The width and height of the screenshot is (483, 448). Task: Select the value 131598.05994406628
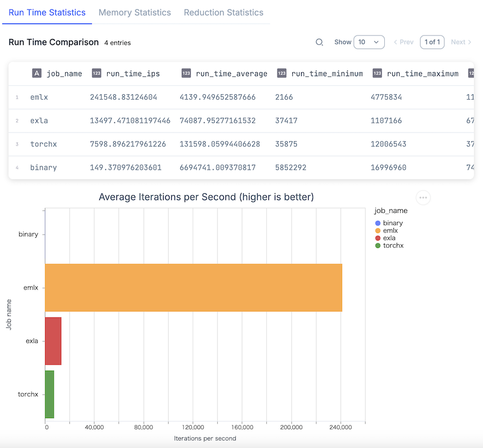220,144
